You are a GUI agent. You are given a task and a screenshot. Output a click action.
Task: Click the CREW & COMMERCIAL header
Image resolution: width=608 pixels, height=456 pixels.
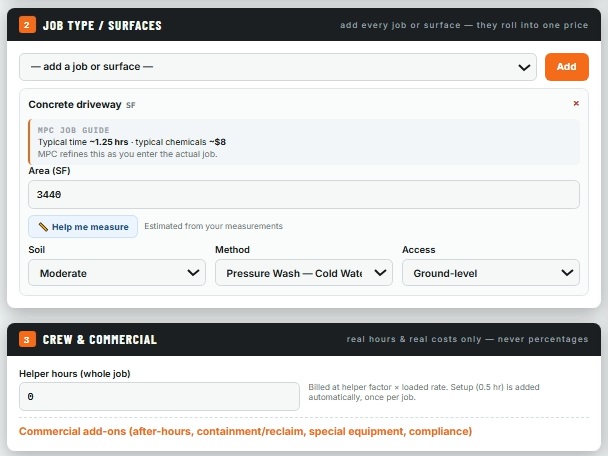[100, 340]
